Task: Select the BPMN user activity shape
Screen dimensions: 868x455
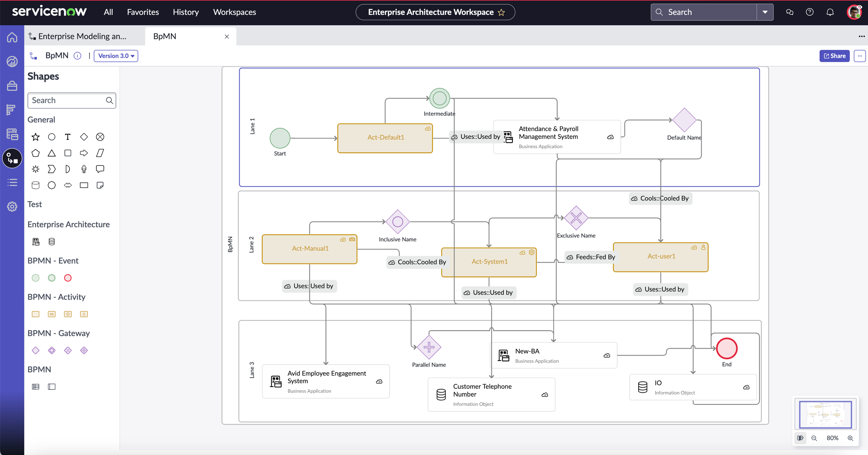Action: tap(84, 314)
